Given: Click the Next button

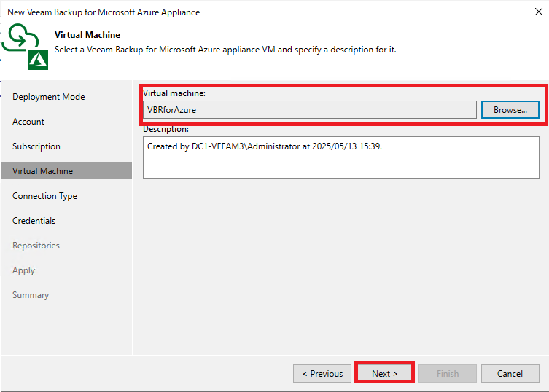Looking at the screenshot, I should [384, 374].
